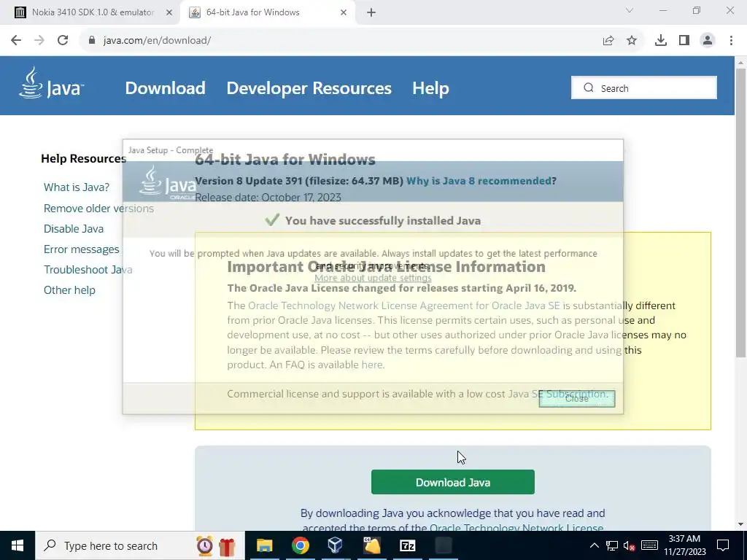Open the Help menu in Java header
The width and height of the screenshot is (747, 560).
click(x=430, y=88)
